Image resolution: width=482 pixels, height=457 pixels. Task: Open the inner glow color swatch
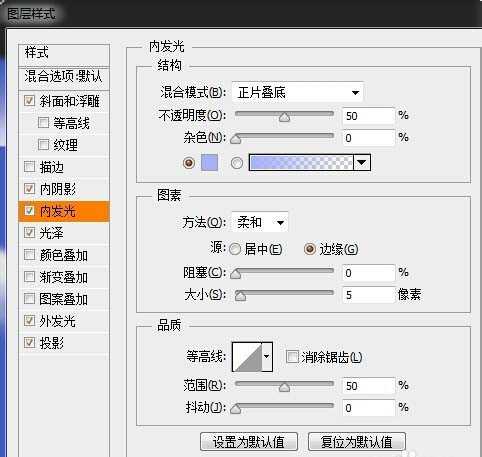209,163
